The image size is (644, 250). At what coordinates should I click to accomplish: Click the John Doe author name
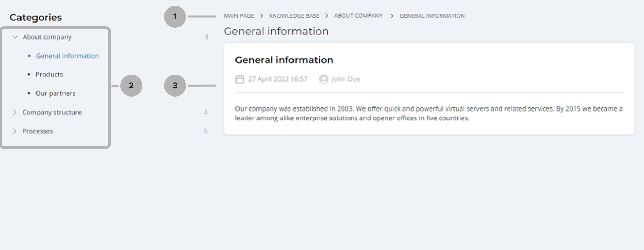coord(346,79)
